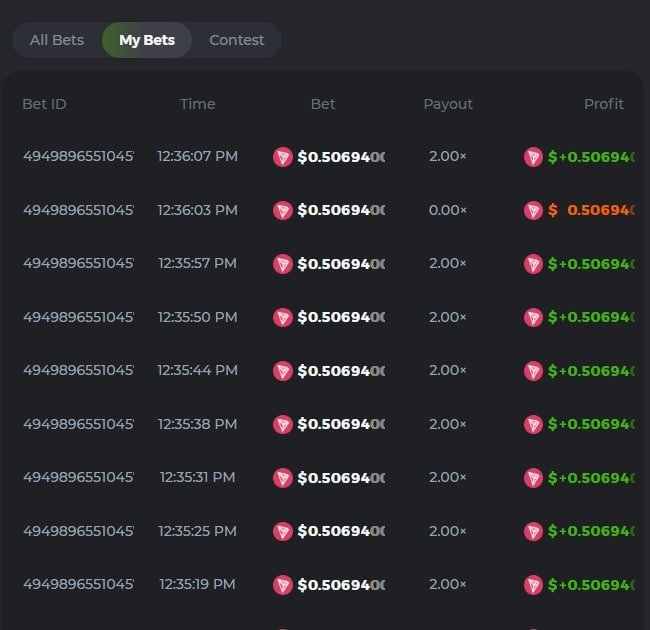Click TRON profit icon in 12:35:19 PM row

point(534,584)
